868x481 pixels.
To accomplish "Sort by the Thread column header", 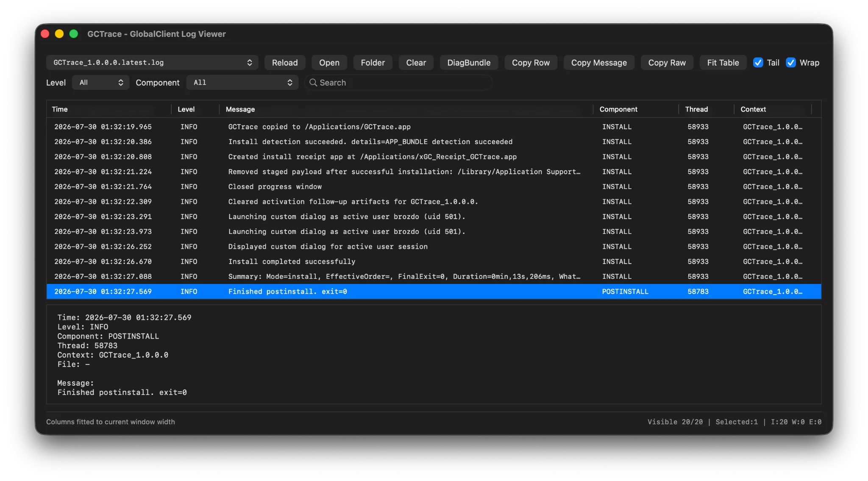I will (706, 109).
